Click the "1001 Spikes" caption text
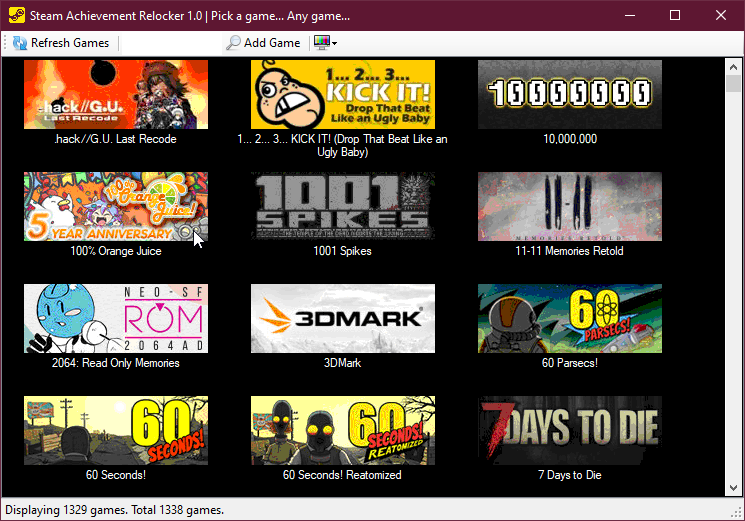 (x=342, y=251)
